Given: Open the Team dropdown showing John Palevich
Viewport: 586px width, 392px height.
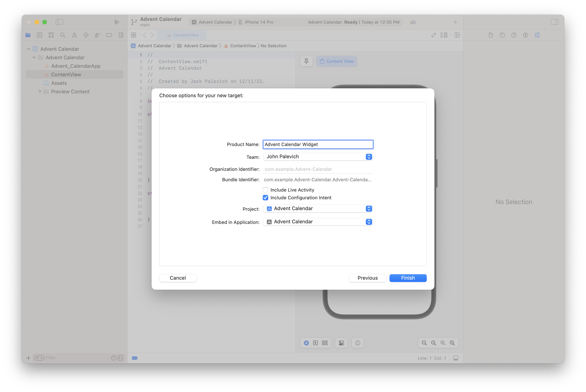Looking at the screenshot, I should pos(318,156).
